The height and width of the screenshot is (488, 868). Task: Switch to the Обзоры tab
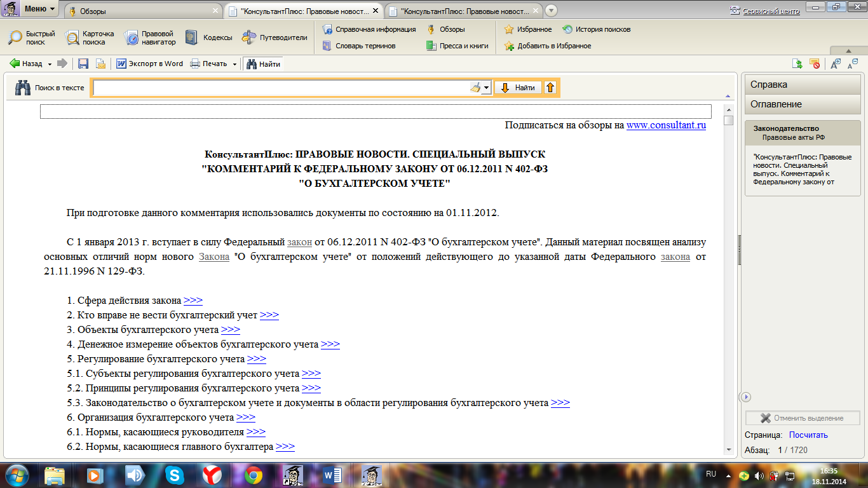click(144, 11)
